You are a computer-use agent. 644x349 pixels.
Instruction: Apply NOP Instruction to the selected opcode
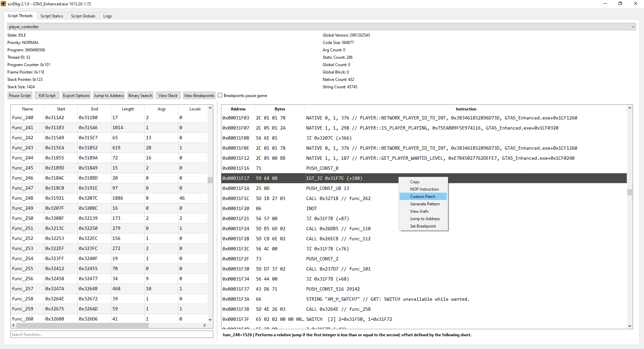pos(424,189)
